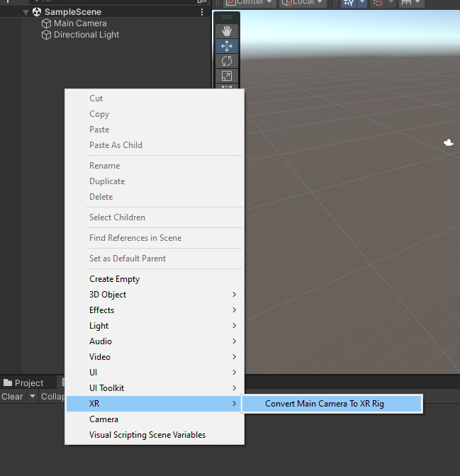The height and width of the screenshot is (476, 460).
Task: Open the Video submenu
Action: (155, 357)
